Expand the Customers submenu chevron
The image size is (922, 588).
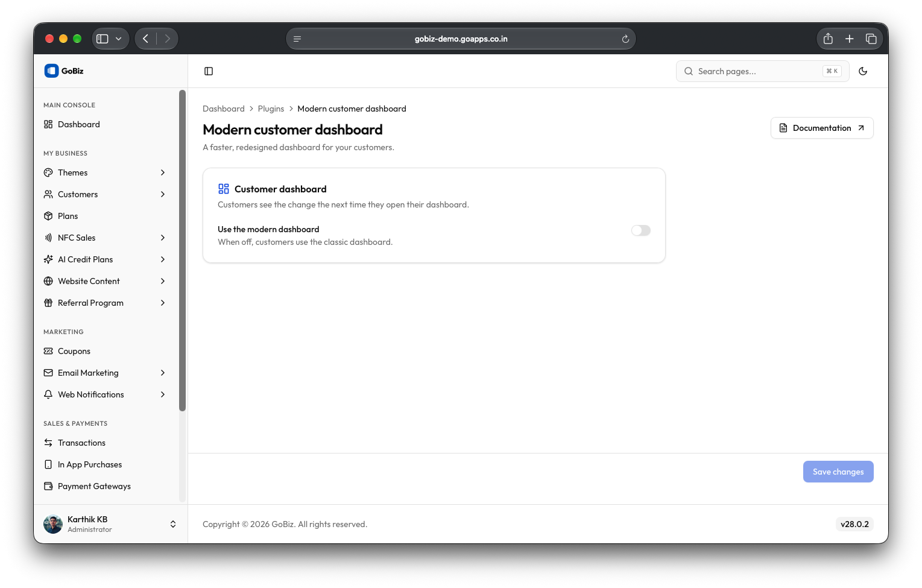(x=163, y=194)
